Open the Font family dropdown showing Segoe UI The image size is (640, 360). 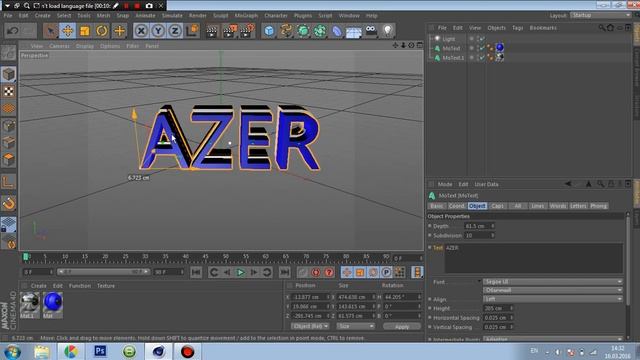click(x=553, y=282)
